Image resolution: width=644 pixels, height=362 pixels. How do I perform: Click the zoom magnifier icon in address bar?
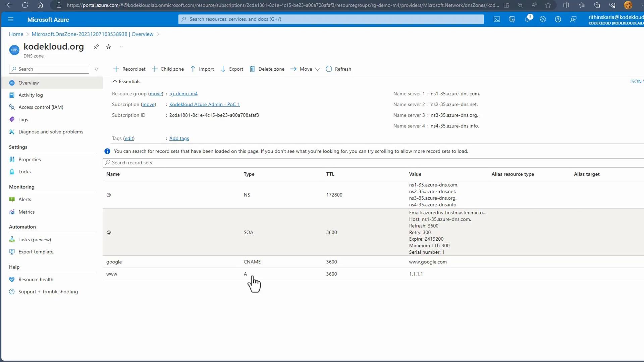520,5
